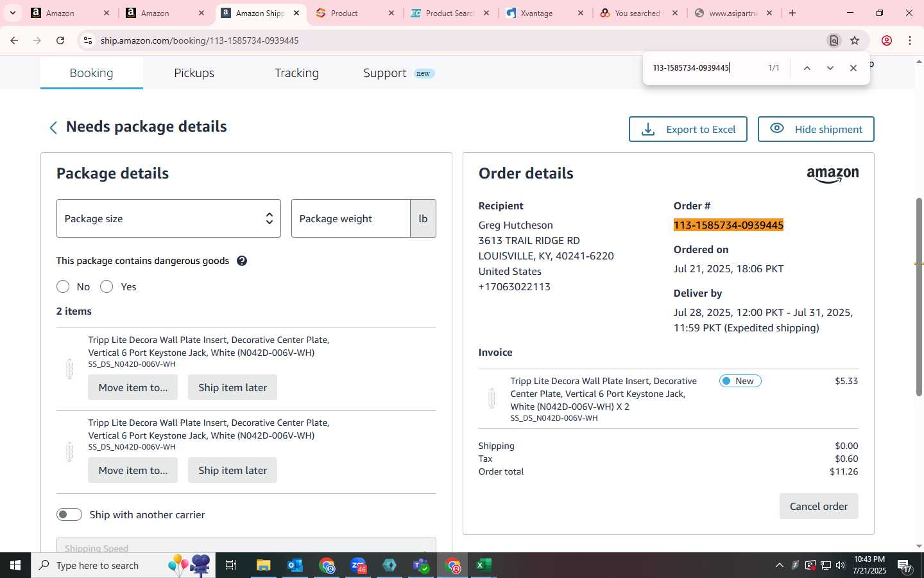Screen dimensions: 924x578
Task: Switch to You searched browser tab
Action: coord(638,13)
